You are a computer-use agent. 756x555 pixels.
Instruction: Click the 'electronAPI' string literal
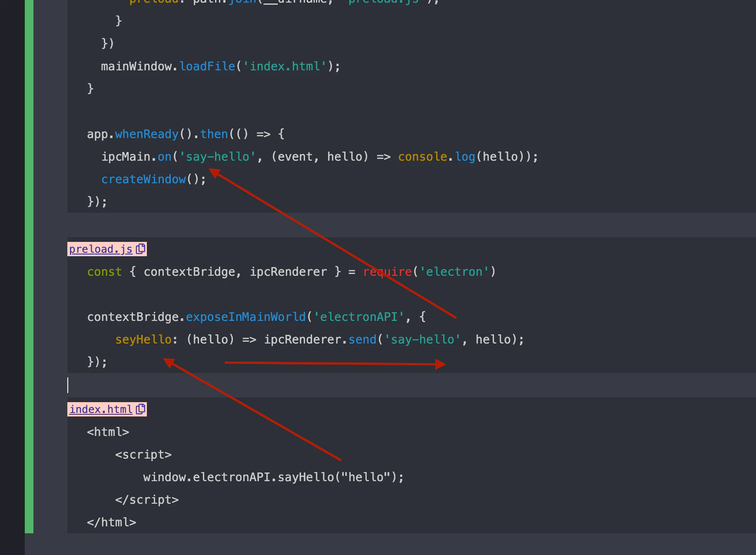click(359, 317)
